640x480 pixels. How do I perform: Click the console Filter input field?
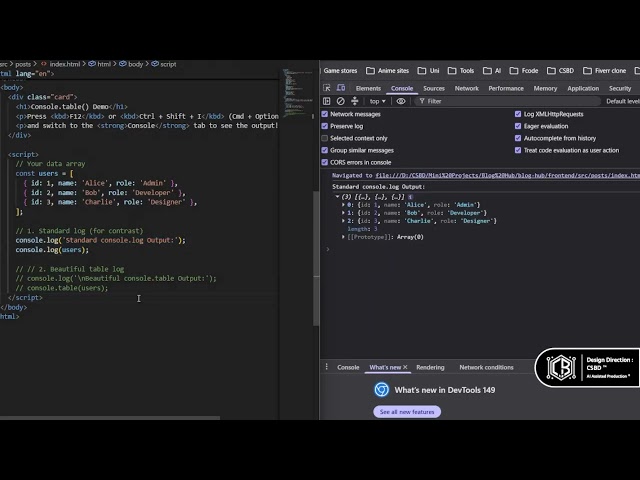click(x=508, y=101)
